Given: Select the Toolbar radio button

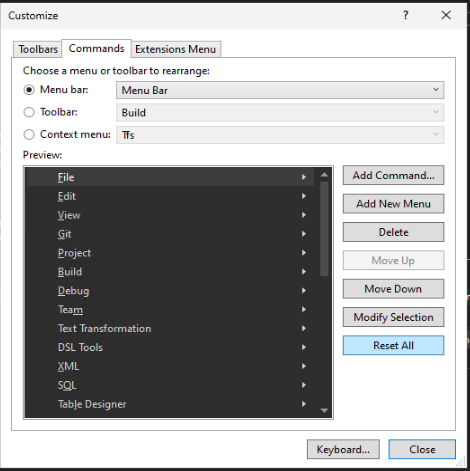Looking at the screenshot, I should pos(29,112).
